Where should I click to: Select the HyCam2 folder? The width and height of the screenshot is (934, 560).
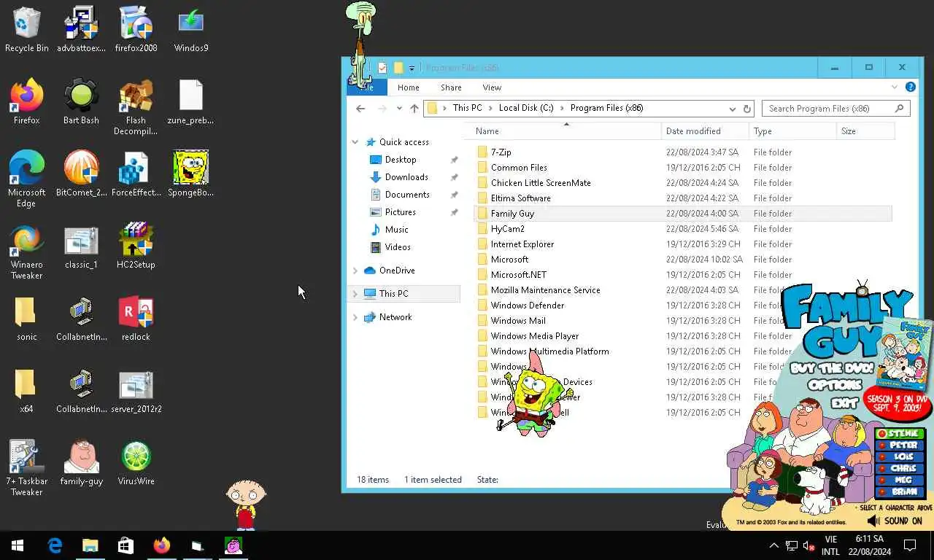[x=508, y=229]
